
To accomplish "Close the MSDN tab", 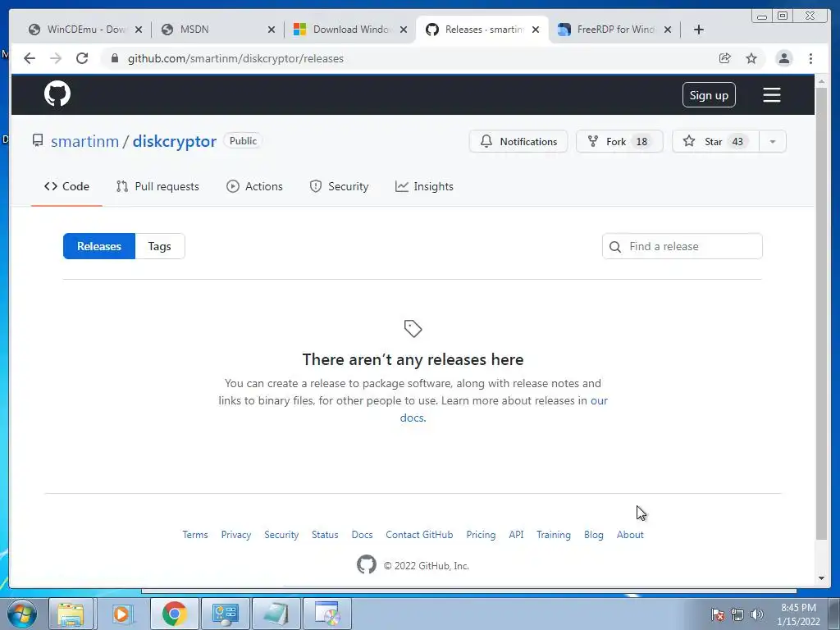I will coord(271,30).
